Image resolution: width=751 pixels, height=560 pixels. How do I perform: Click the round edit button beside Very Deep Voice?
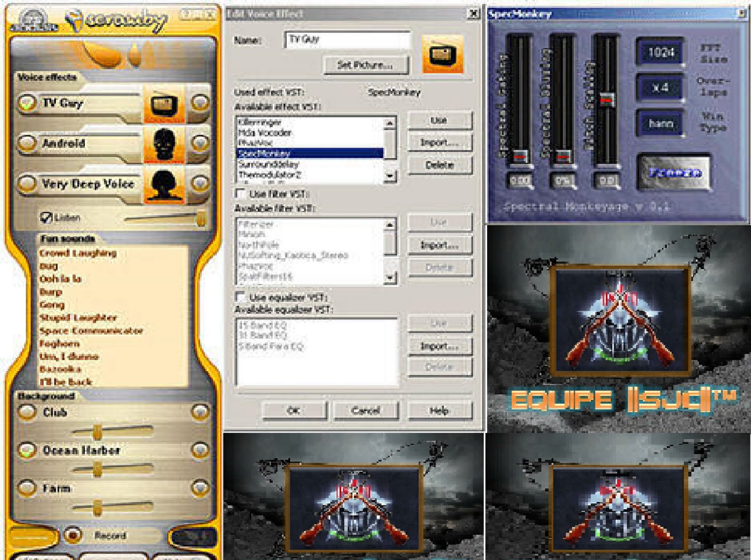(x=201, y=183)
